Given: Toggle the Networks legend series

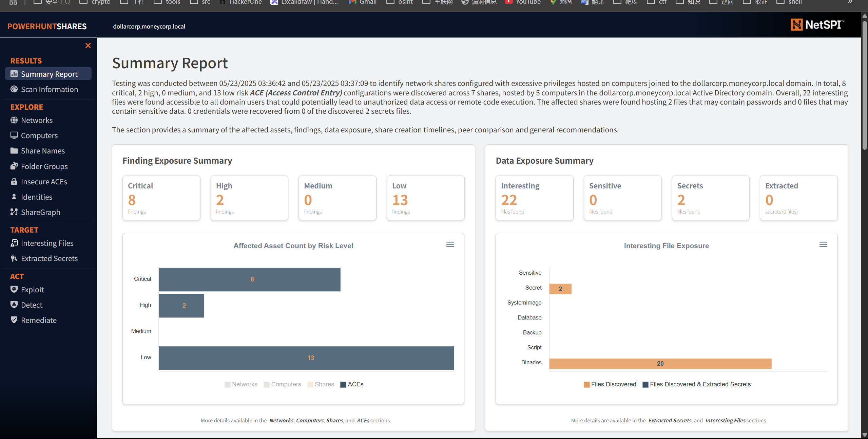Looking at the screenshot, I should tap(241, 384).
